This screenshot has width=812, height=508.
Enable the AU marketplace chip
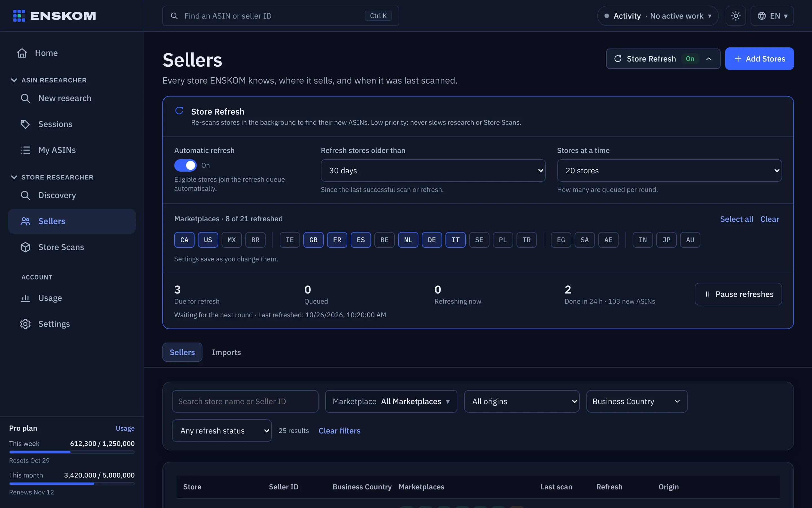[x=690, y=240]
